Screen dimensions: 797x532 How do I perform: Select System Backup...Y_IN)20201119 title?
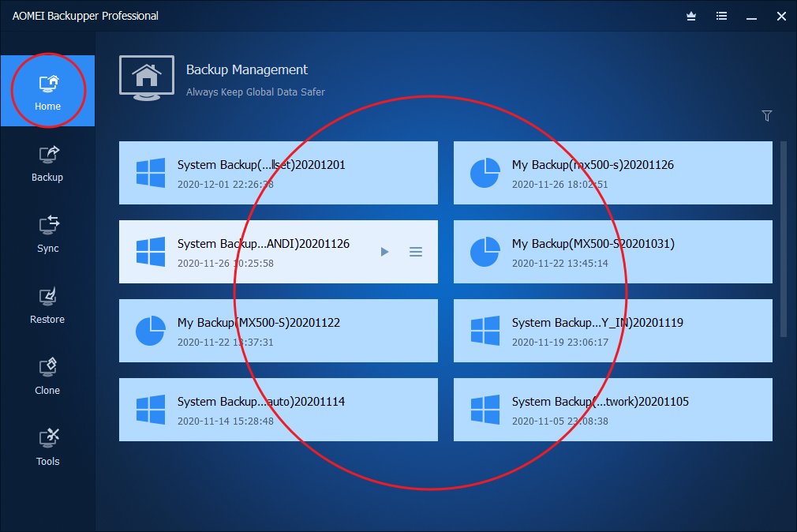point(597,323)
